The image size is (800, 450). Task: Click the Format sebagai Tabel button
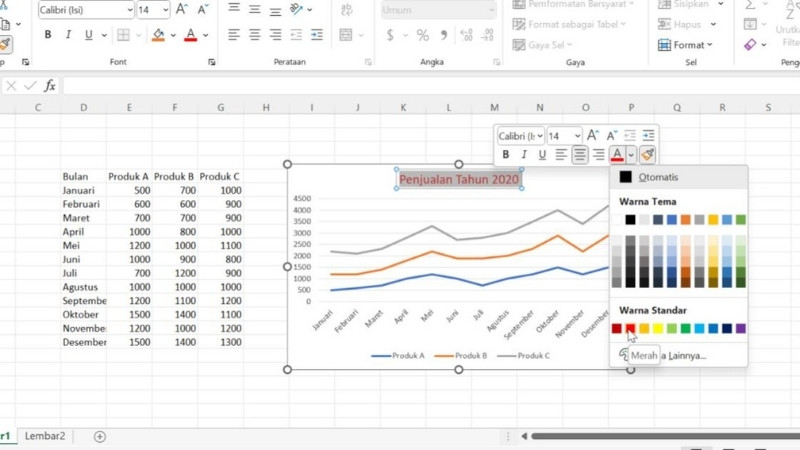(572, 24)
